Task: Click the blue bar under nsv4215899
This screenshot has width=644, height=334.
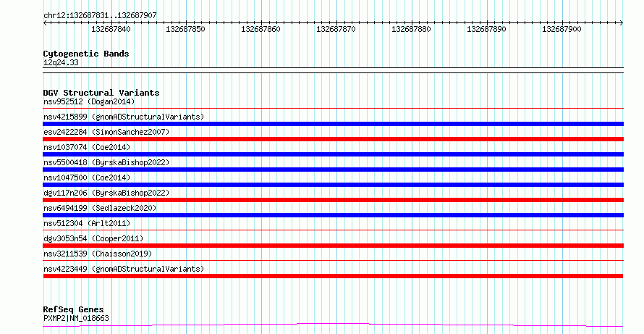Action: [333, 124]
